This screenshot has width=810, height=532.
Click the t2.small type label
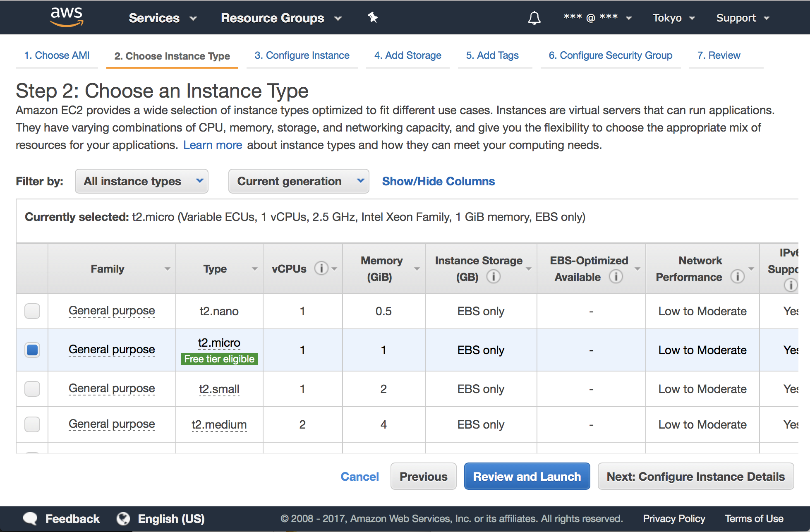(x=219, y=389)
